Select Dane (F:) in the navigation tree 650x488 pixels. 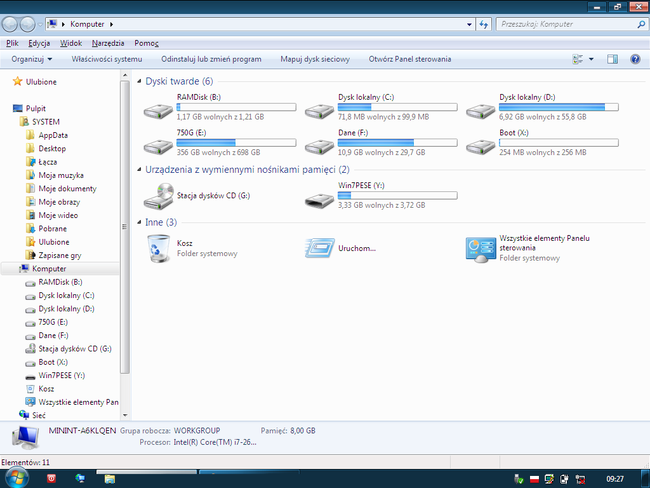click(53, 335)
